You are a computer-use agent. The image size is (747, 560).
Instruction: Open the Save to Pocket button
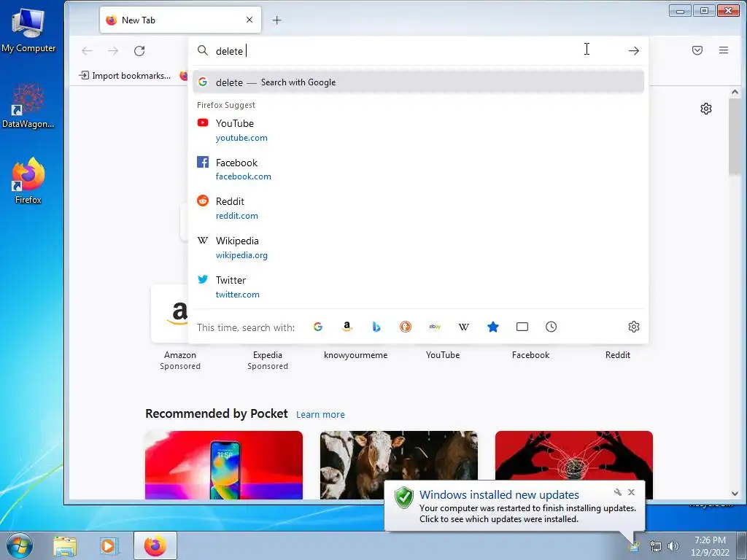(x=697, y=50)
